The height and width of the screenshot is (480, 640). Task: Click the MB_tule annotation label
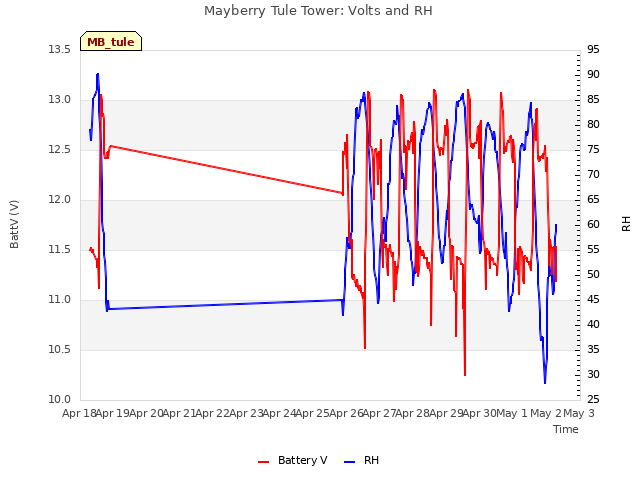tap(111, 42)
